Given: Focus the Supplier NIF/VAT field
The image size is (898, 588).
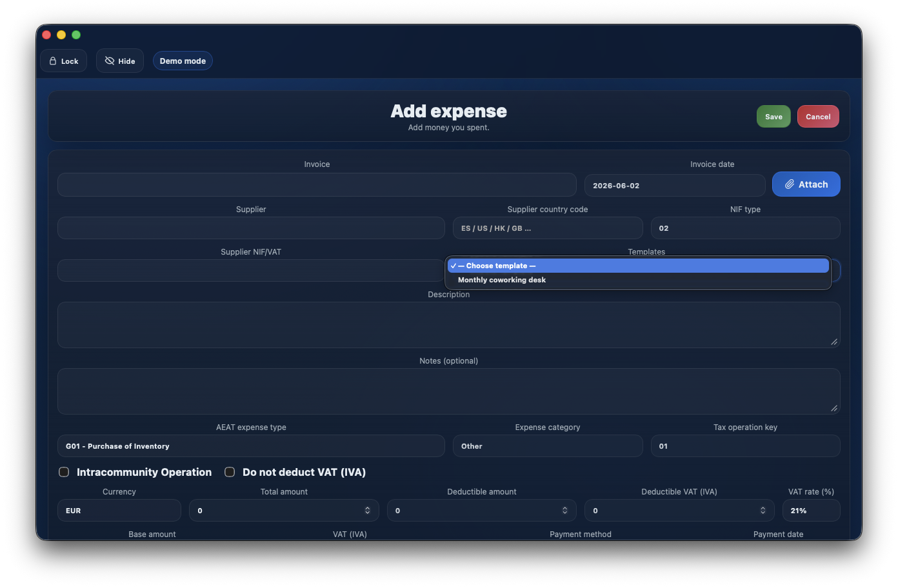Looking at the screenshot, I should pos(251,271).
